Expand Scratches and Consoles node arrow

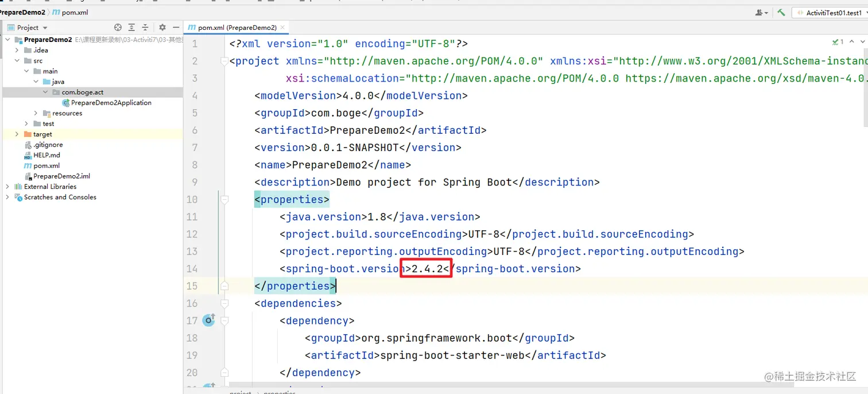coord(7,197)
